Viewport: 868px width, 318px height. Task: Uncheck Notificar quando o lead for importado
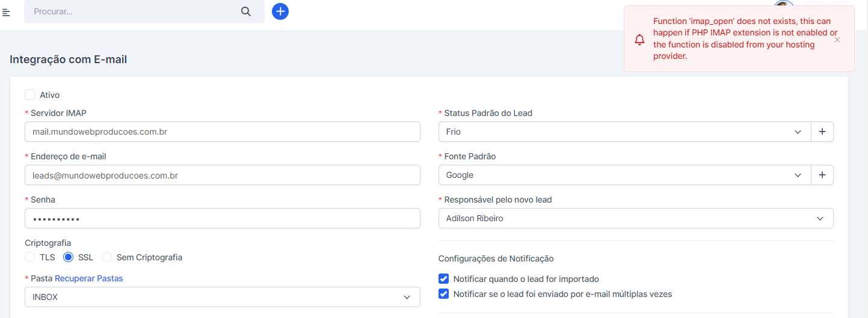click(x=444, y=279)
